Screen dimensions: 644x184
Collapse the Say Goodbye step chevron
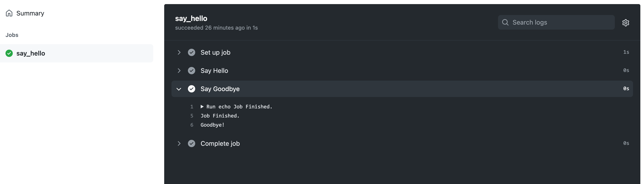coord(179,89)
